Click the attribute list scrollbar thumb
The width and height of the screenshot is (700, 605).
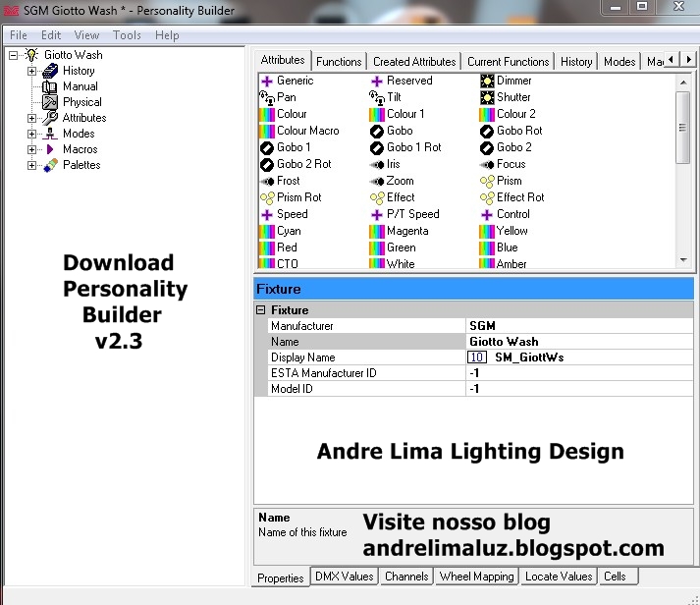tap(683, 128)
